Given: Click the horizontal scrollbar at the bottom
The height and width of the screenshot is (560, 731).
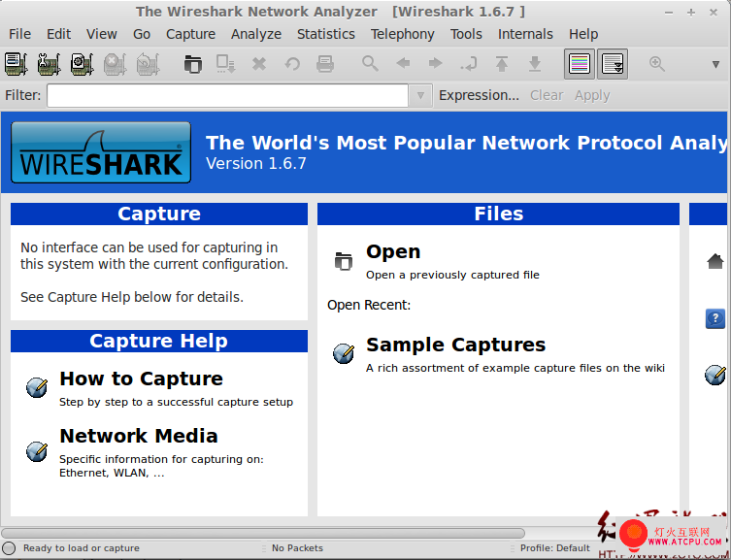Looking at the screenshot, I should point(263,533).
